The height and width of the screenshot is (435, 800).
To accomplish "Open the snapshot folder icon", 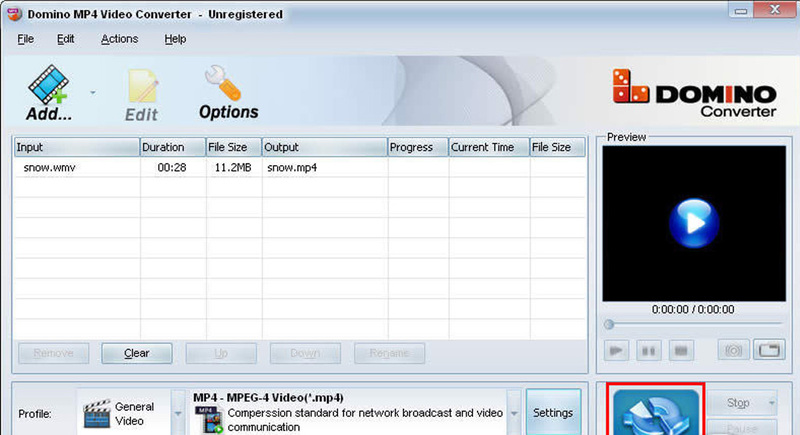I will (769, 350).
